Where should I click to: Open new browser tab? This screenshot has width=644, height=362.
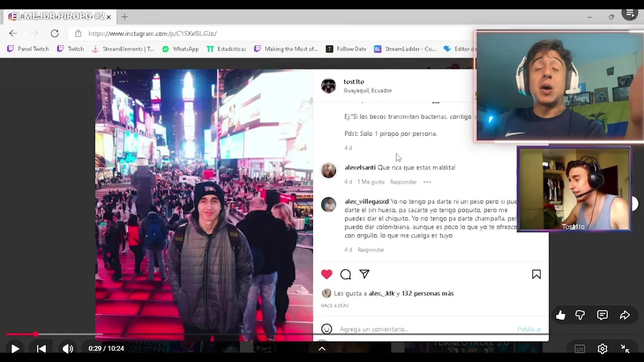point(124,17)
